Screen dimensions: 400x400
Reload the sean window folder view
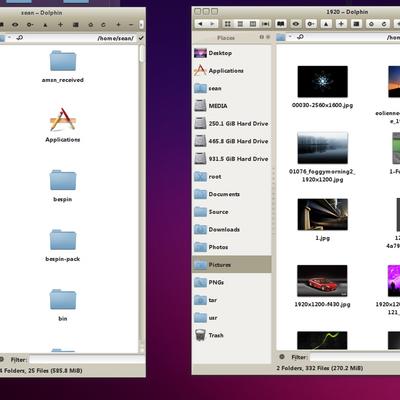(103, 25)
